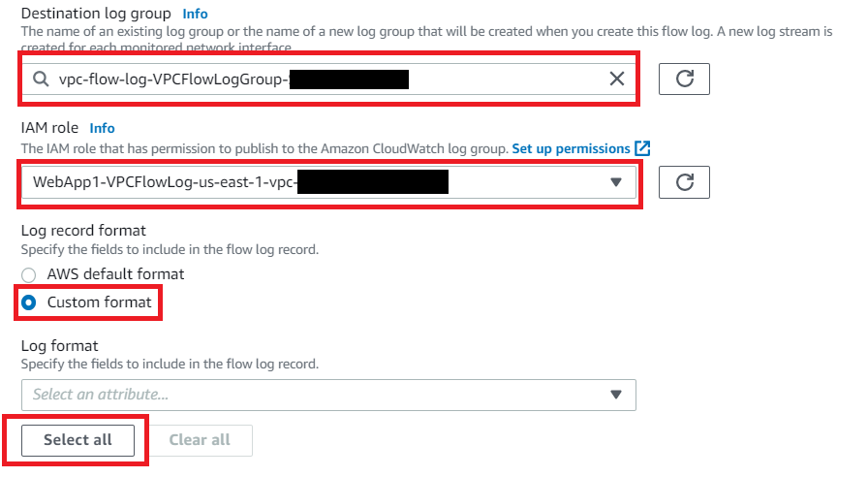Choose the AWS default format label
The height and width of the screenshot is (477, 868).
click(x=115, y=273)
